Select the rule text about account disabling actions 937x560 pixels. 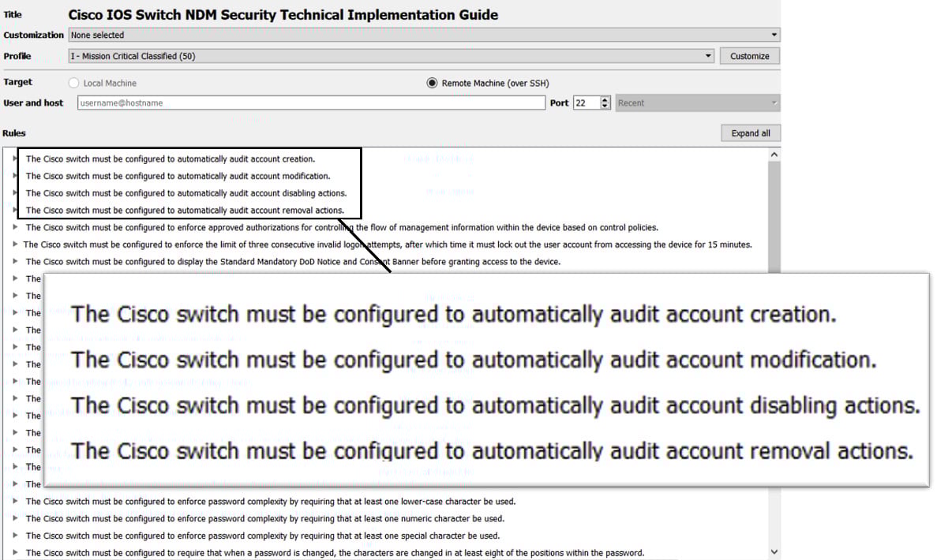coord(186,193)
